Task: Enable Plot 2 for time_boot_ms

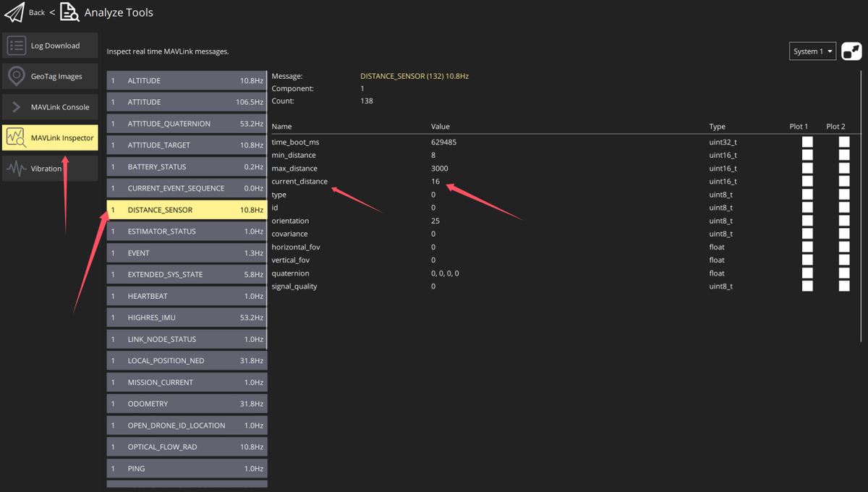Action: click(844, 142)
